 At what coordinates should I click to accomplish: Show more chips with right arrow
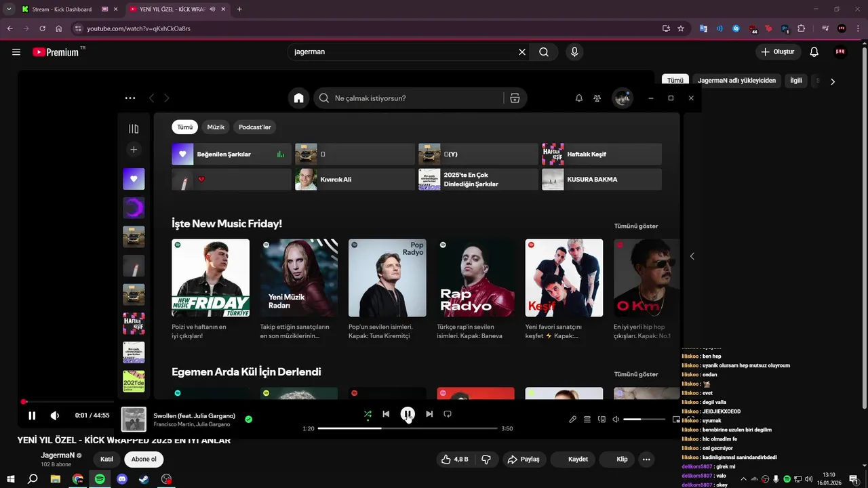pos(833,81)
